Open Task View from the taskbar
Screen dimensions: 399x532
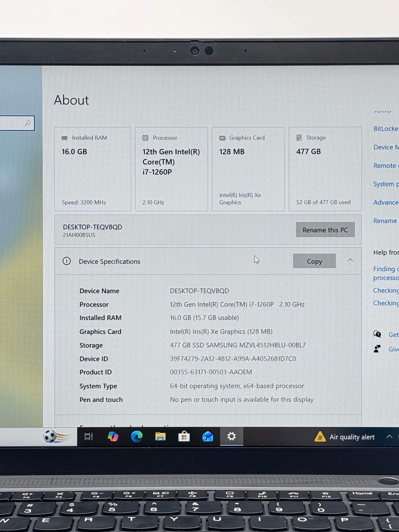[88, 436]
